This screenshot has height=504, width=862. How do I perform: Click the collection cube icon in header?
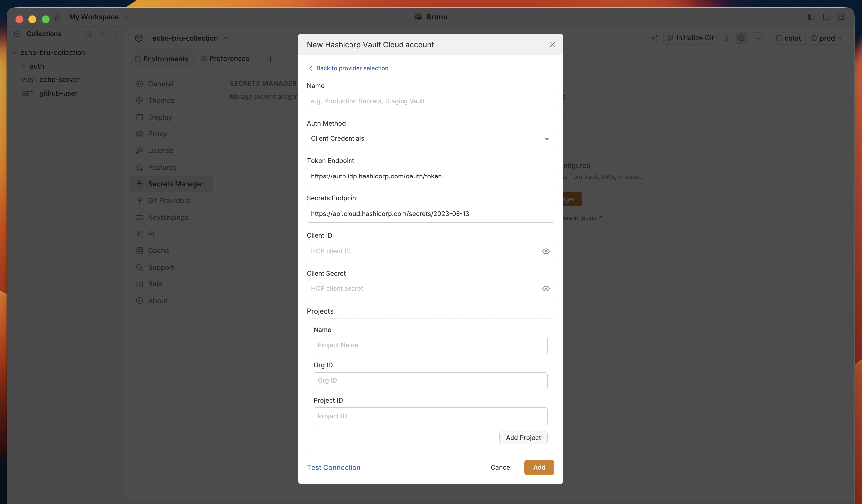139,38
